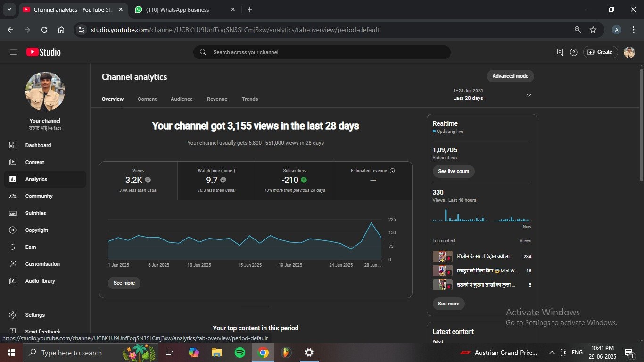644x362 pixels.
Task: Click the page vertical scrollbar
Action: [x=641, y=125]
